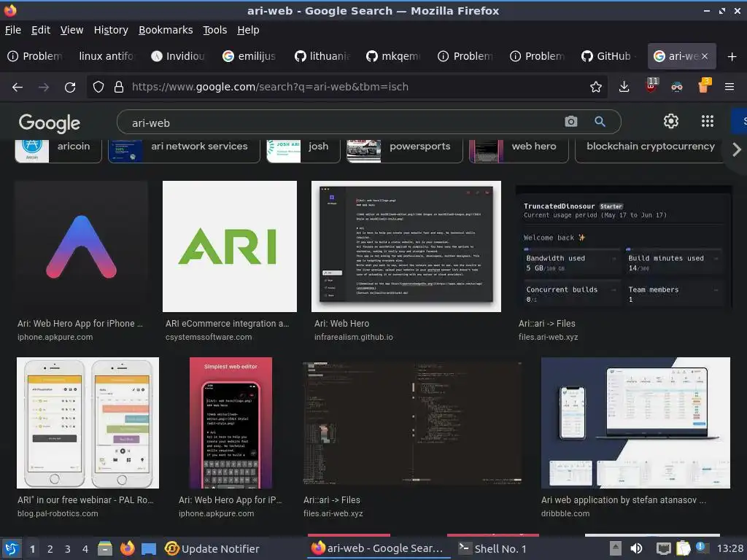Open the Edit menu
The width and height of the screenshot is (747, 560).
tap(41, 30)
